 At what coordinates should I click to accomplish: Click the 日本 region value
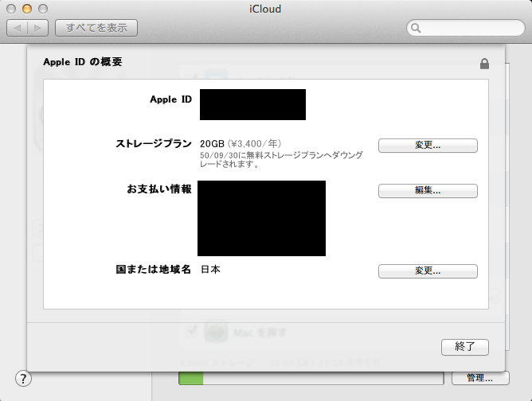click(210, 270)
